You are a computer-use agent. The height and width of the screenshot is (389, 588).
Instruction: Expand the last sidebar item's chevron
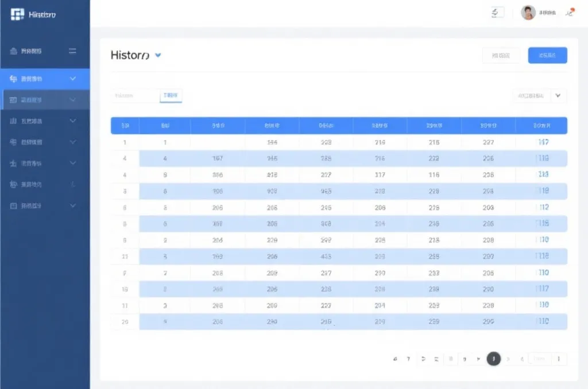(x=72, y=205)
